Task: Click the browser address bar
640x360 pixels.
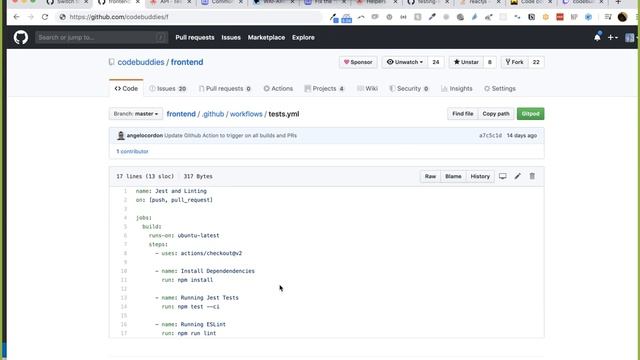Action: click(x=190, y=17)
